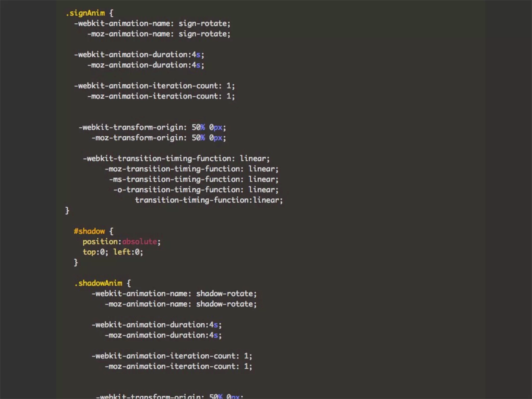Click 'shadow-rotate' on the -moz-animation-name line
The image size is (532, 399).
click(225, 304)
